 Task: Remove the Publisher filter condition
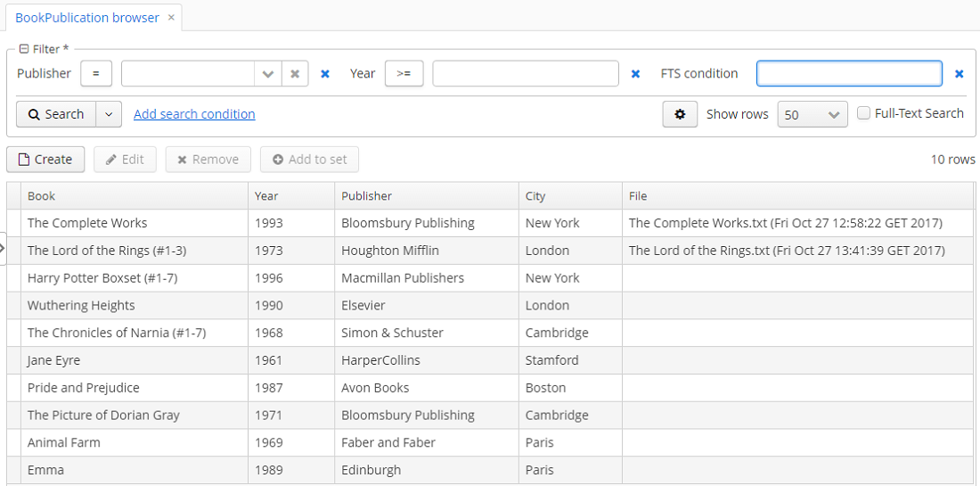tap(325, 74)
